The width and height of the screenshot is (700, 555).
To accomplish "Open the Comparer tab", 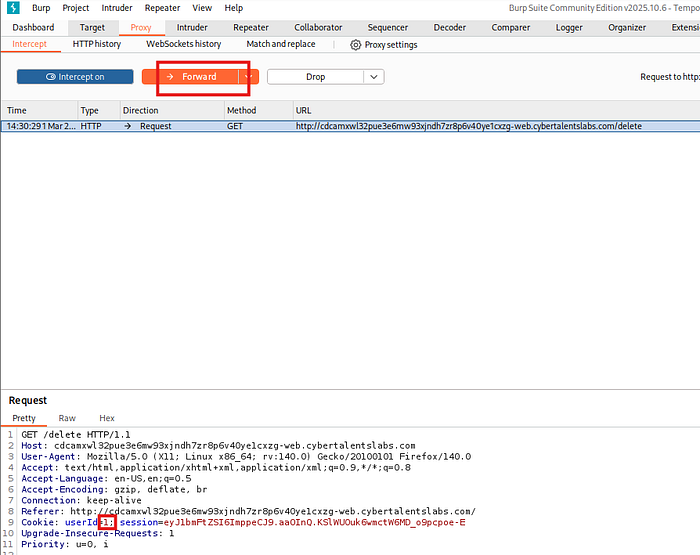I will pyautogui.click(x=511, y=27).
